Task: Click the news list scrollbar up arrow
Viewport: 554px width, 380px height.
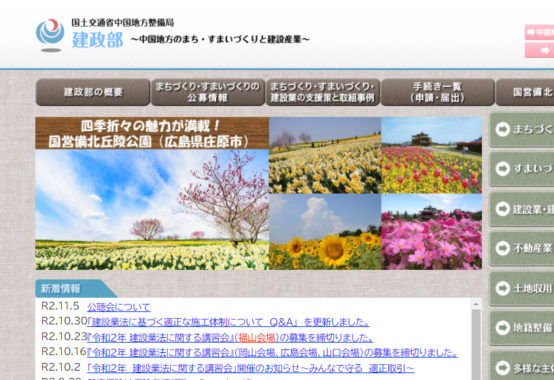Action: (x=476, y=304)
